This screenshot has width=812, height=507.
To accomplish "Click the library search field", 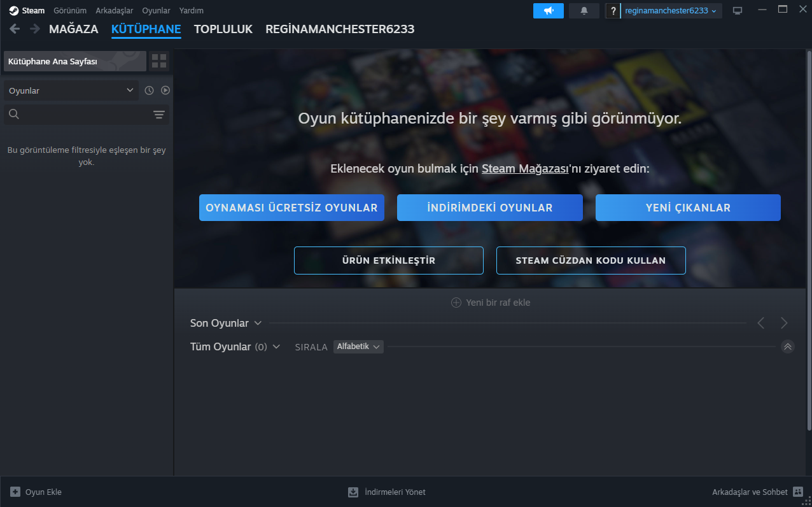I will (x=87, y=114).
